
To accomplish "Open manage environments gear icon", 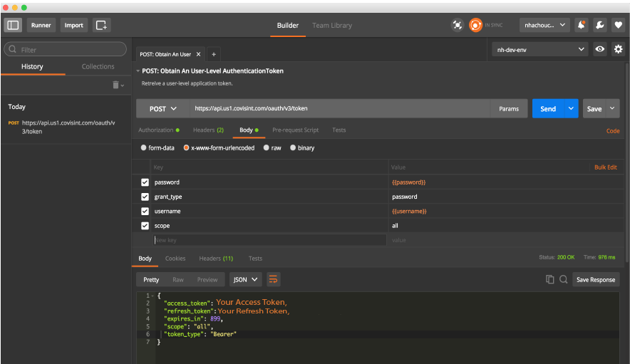I will [x=618, y=49].
